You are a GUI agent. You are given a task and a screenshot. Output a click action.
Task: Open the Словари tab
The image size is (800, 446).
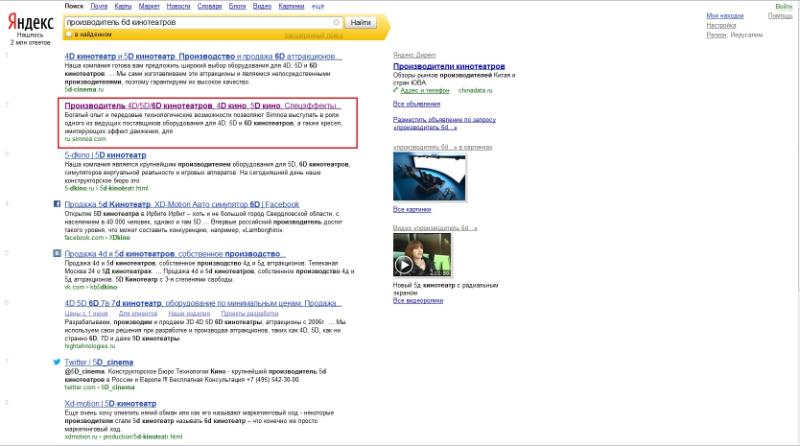point(210,6)
